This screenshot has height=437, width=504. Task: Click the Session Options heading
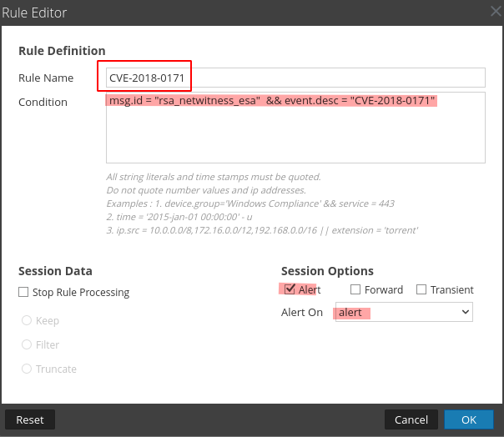[x=327, y=271]
